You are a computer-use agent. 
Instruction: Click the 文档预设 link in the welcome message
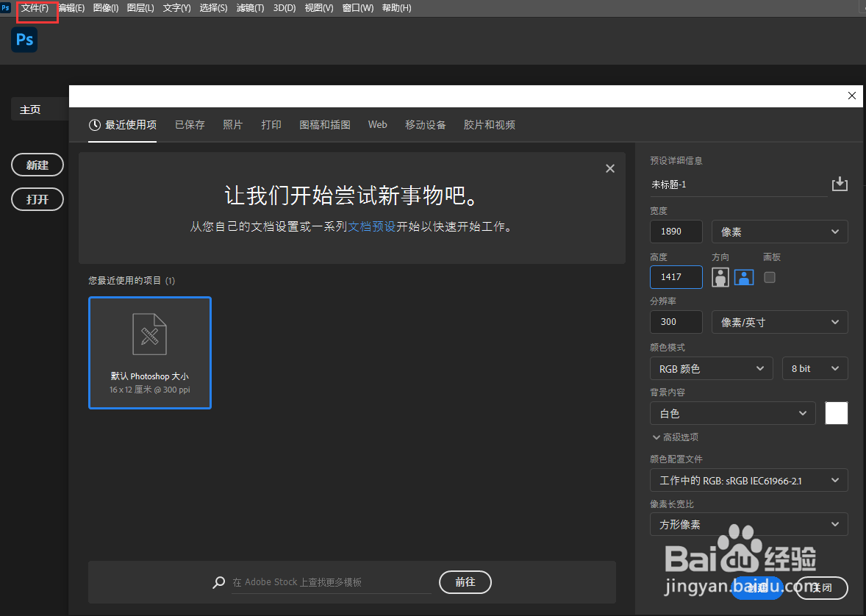(x=373, y=226)
